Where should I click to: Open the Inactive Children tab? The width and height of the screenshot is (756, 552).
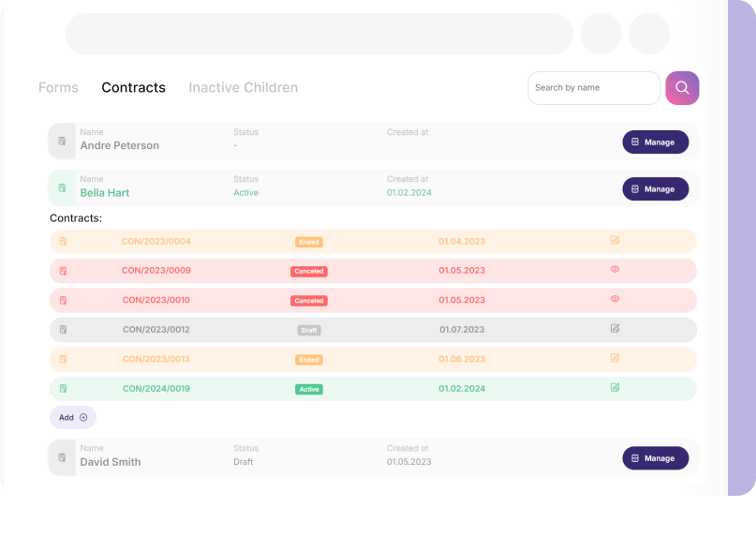(x=243, y=87)
